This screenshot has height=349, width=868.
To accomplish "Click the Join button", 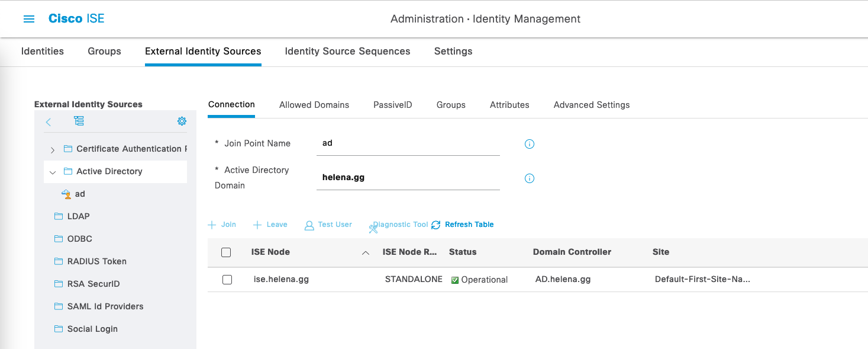I will click(x=222, y=225).
